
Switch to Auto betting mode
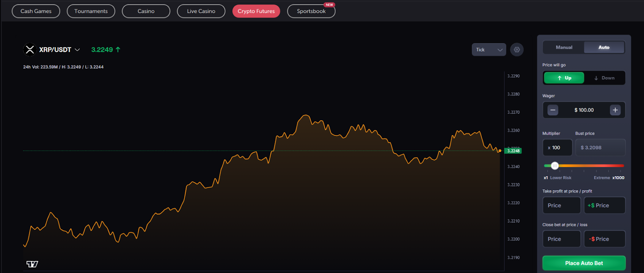pyautogui.click(x=604, y=47)
